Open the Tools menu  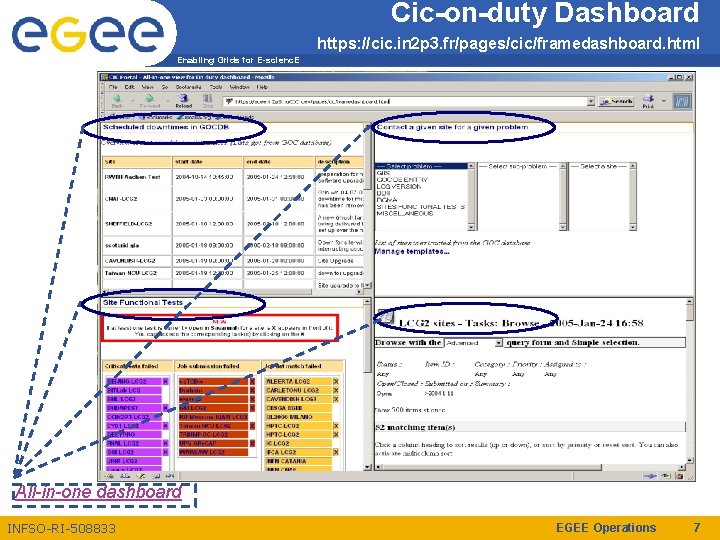click(x=216, y=87)
